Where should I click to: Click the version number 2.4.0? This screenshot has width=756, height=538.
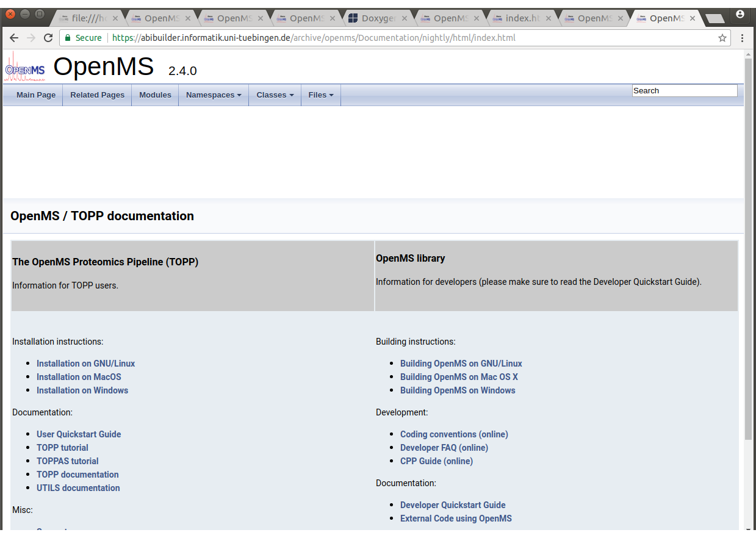[x=182, y=71]
